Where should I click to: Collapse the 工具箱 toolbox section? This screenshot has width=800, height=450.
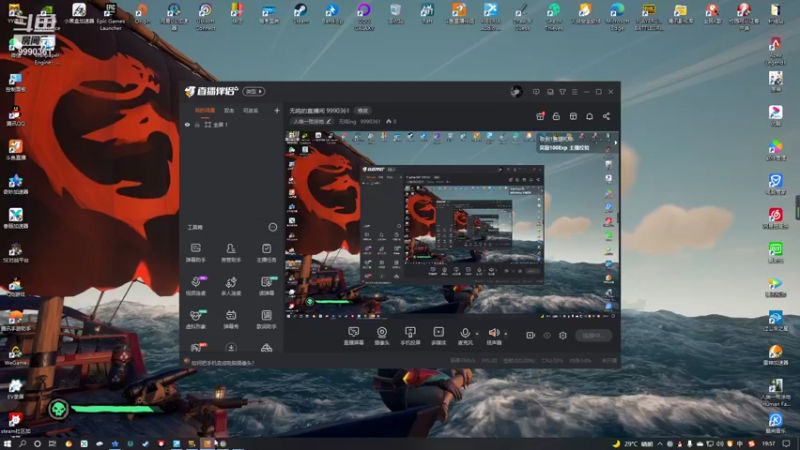(x=272, y=227)
